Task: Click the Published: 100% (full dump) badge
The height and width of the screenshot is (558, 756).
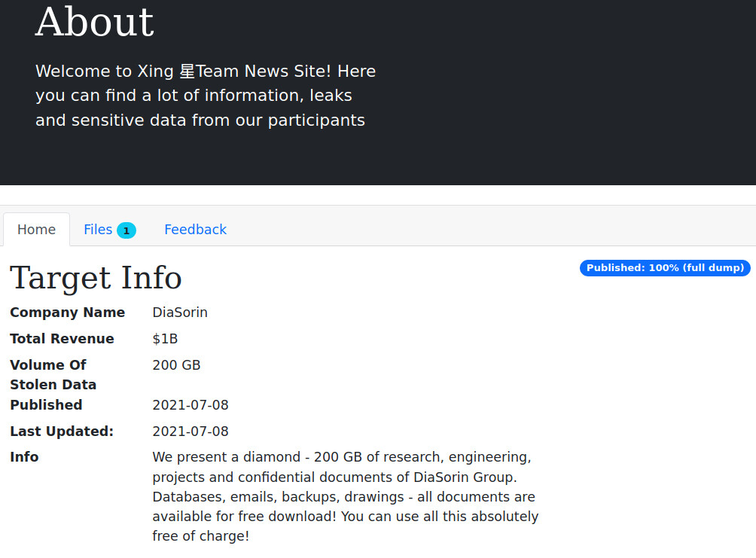Action: tap(665, 267)
